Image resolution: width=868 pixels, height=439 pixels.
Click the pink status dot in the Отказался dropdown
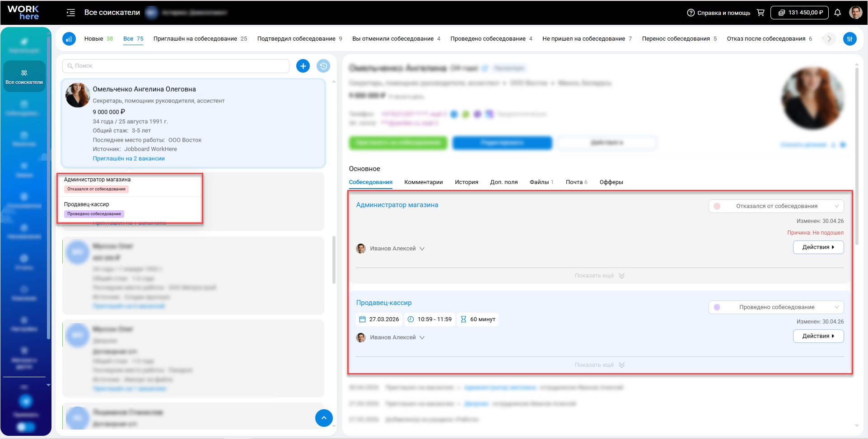click(x=717, y=206)
